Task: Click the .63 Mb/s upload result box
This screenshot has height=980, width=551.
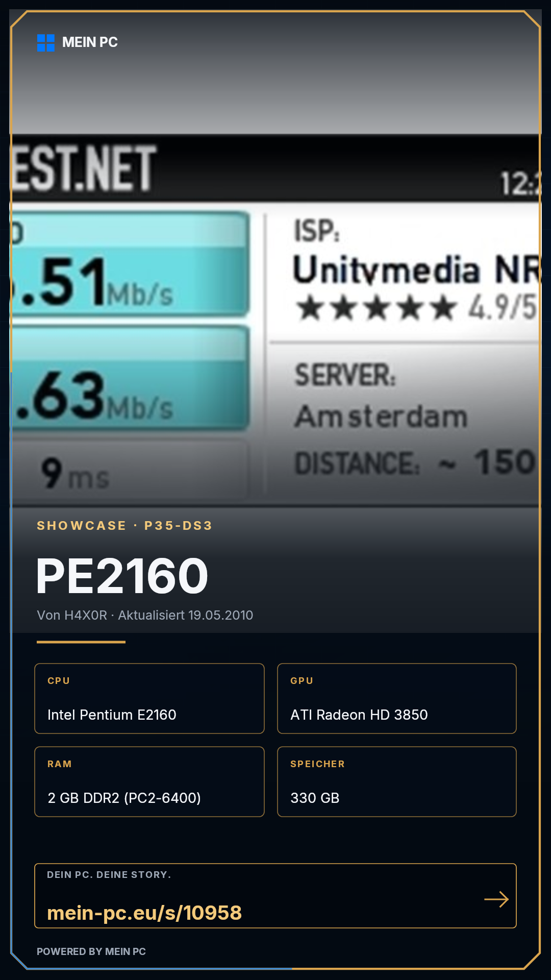Action: point(131,378)
